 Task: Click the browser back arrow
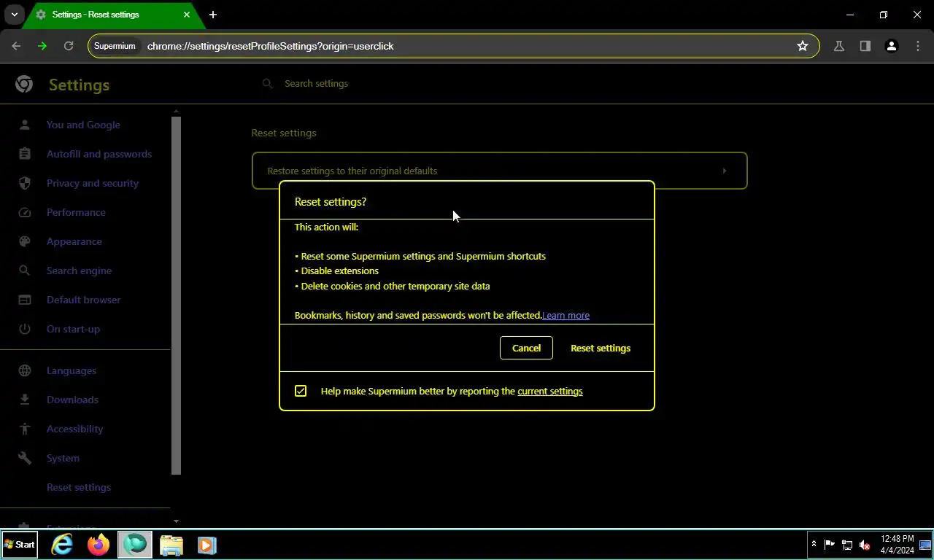click(16, 46)
